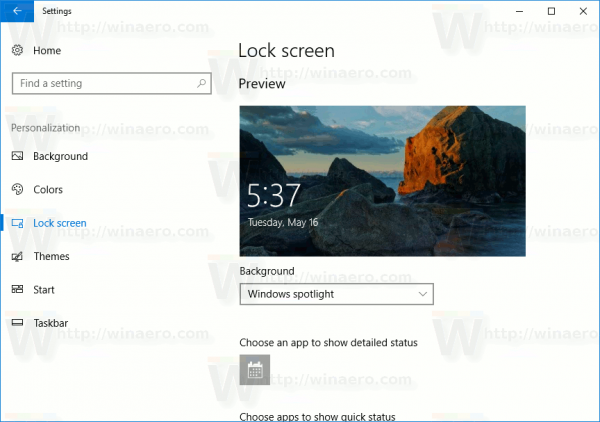Open the Background personalization page

[60, 156]
